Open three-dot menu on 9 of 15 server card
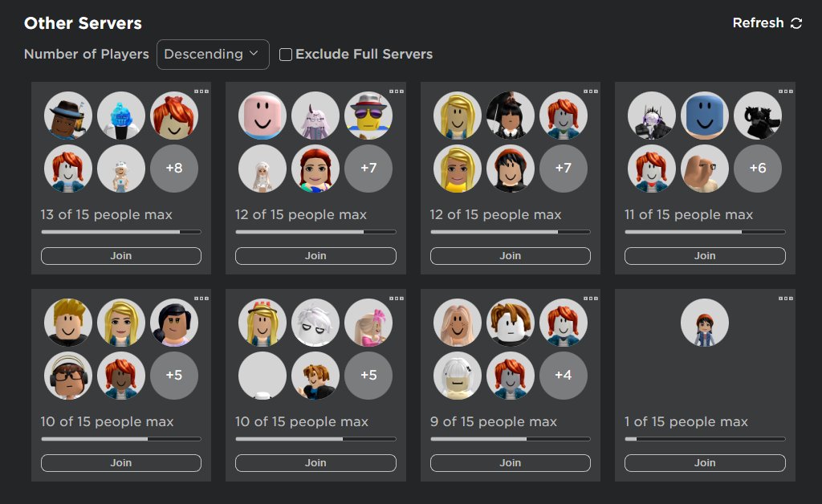The width and height of the screenshot is (822, 504). click(591, 298)
